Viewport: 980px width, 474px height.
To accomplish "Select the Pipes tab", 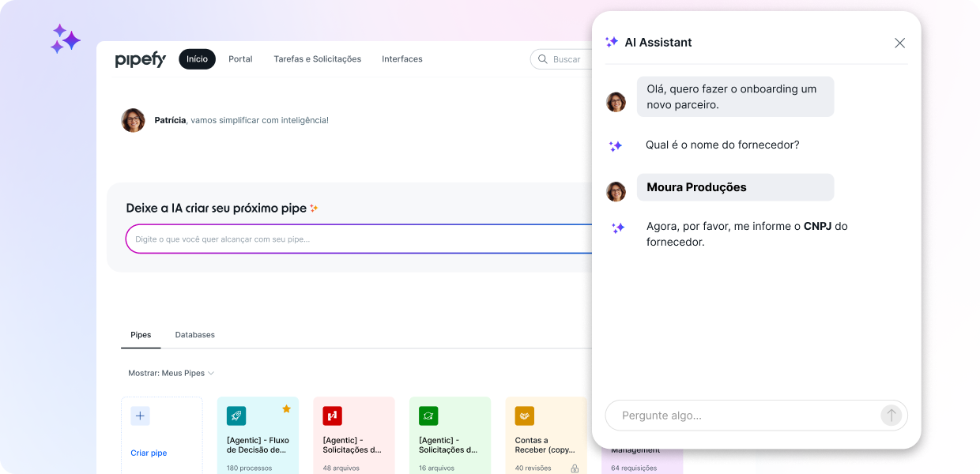I will tap(141, 335).
